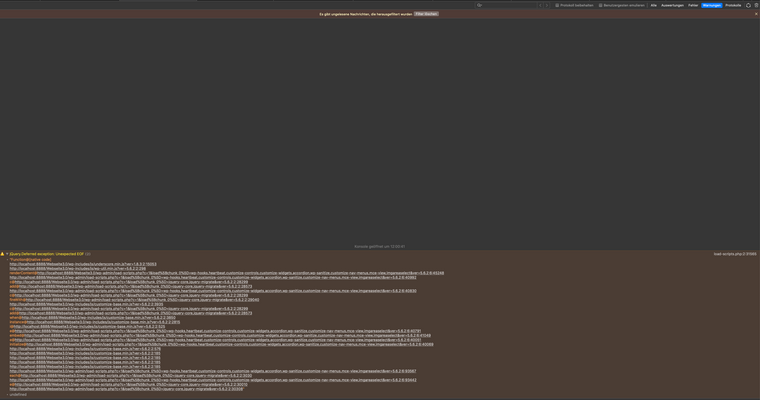The width and height of the screenshot is (760, 400).
Task: Toggle the 'Benutzergesten emulieren' checkbox
Action: (x=601, y=5)
